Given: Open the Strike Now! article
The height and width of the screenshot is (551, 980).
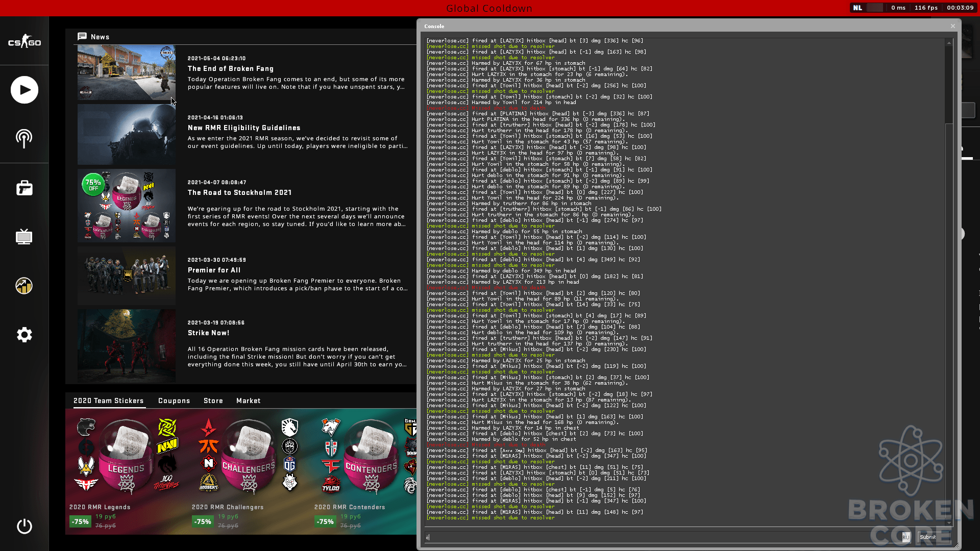Looking at the screenshot, I should (x=209, y=333).
